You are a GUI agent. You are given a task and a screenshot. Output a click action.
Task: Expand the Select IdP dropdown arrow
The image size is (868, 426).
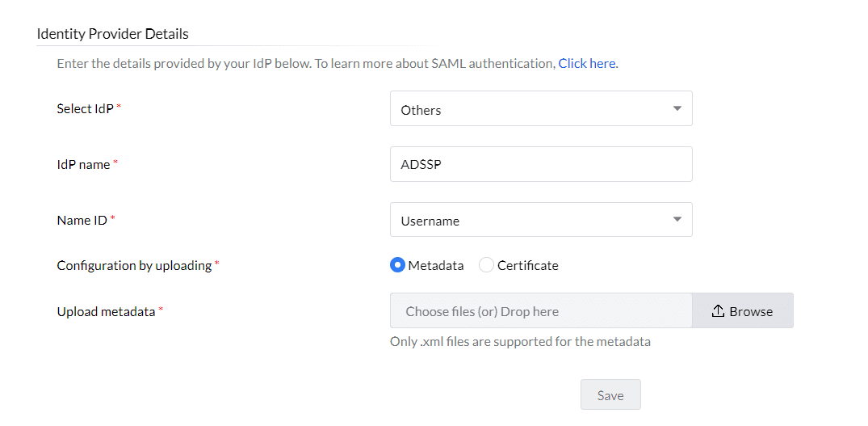tap(677, 109)
